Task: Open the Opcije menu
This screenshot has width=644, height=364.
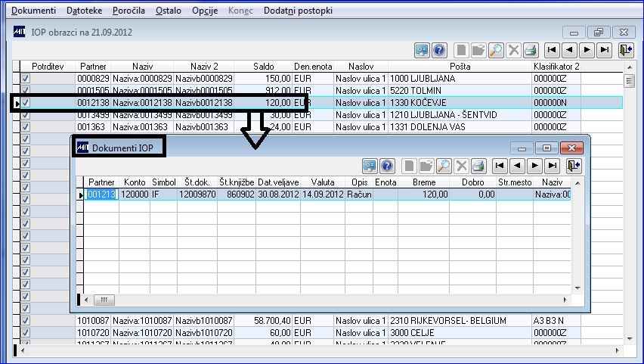Action: tap(205, 11)
